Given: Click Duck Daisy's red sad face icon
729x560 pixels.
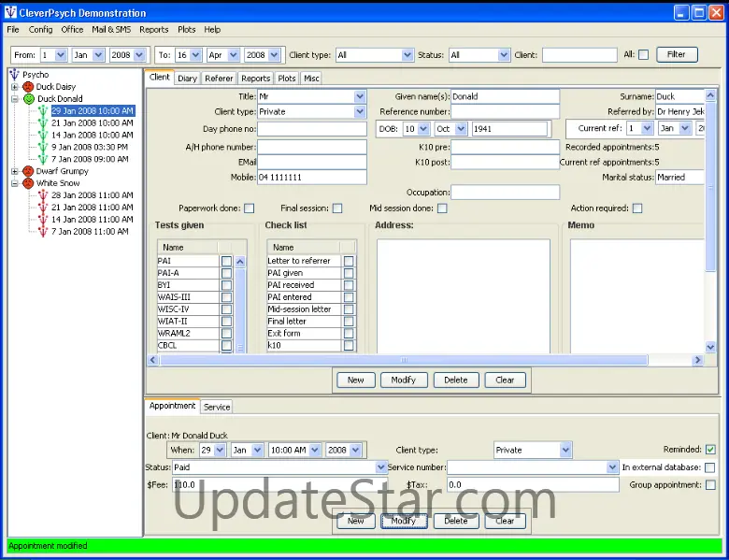Looking at the screenshot, I should pyautogui.click(x=28, y=86).
